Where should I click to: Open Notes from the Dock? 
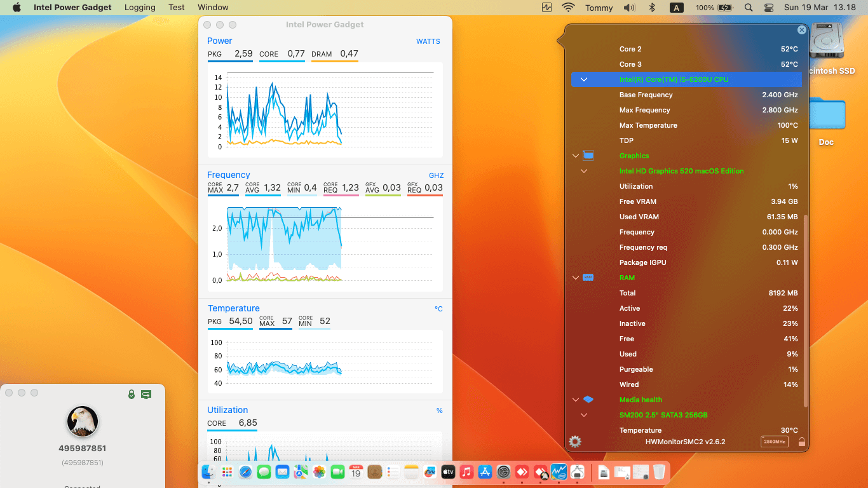pyautogui.click(x=411, y=472)
